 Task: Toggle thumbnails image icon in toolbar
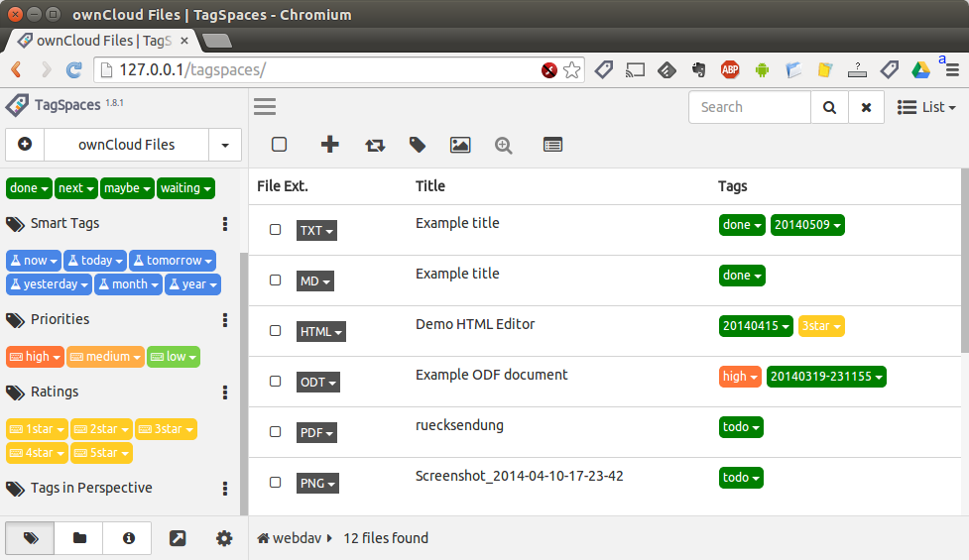[460, 145]
